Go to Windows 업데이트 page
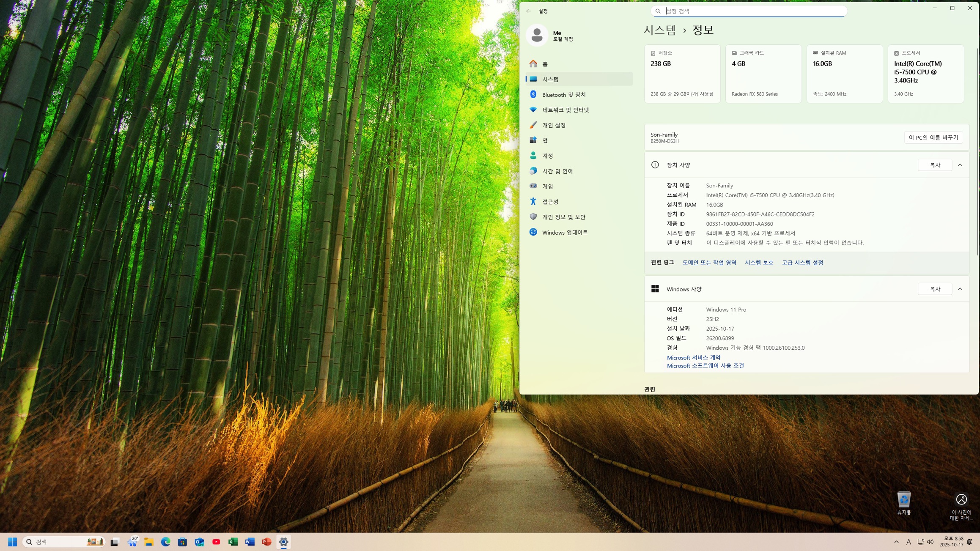This screenshot has width=980, height=551. (565, 232)
